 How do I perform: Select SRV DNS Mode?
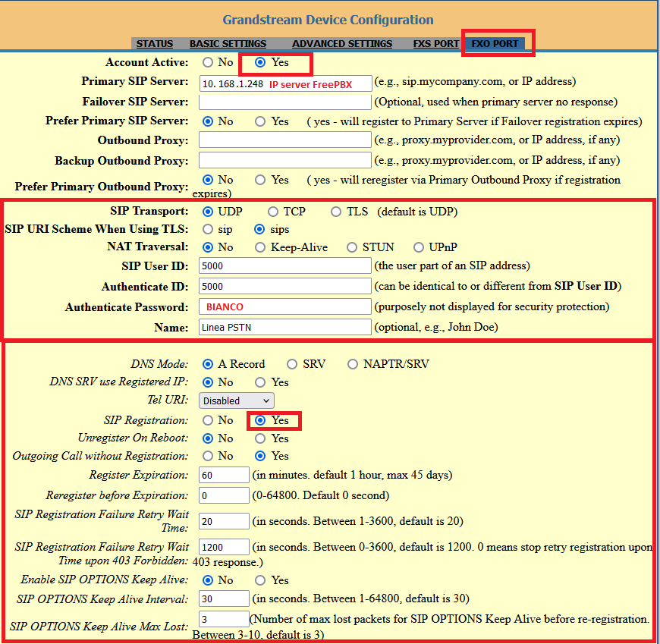(x=292, y=364)
